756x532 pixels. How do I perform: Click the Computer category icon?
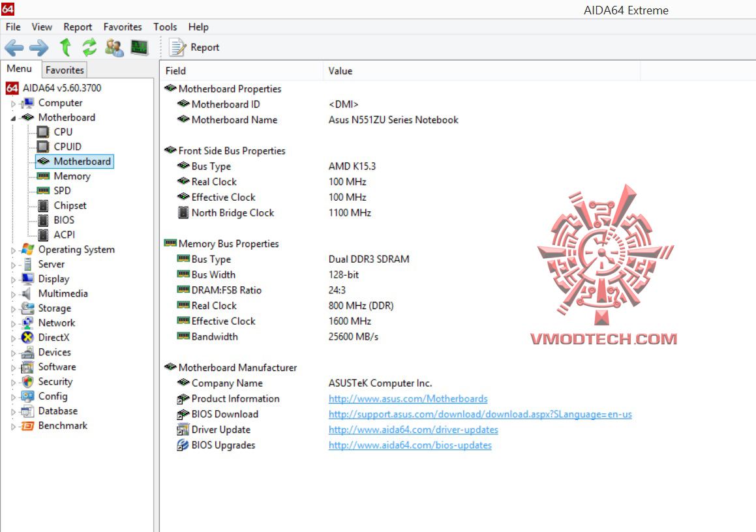pyautogui.click(x=28, y=102)
